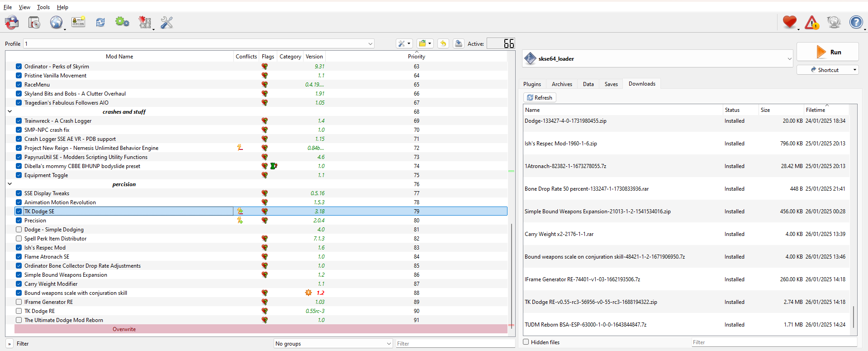Open the No groups dropdown
This screenshot has height=351, width=868.
point(333,343)
